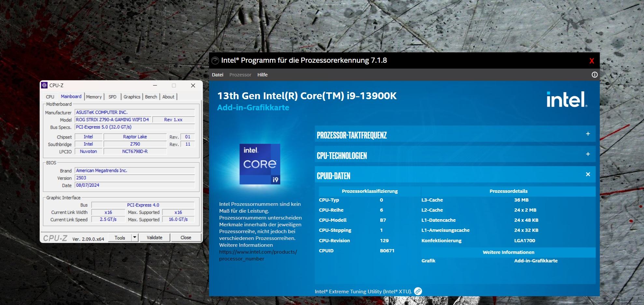The height and width of the screenshot is (305, 644).
Task: Click the BIOS date 08/07/2024 field
Action: (x=135, y=185)
